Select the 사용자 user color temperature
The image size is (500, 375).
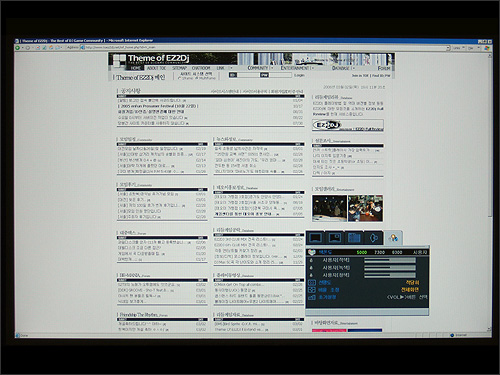(420, 252)
